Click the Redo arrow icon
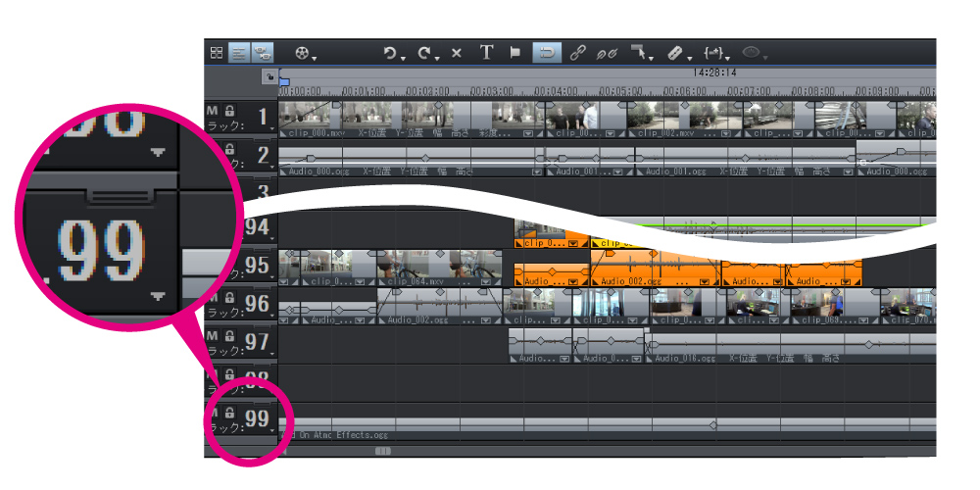This screenshot has width=980, height=490. 423,54
